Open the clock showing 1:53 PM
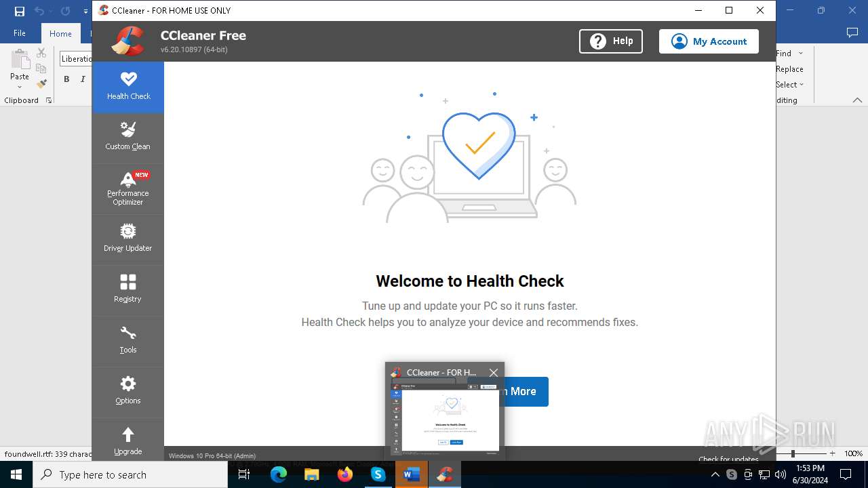Image resolution: width=868 pixels, height=488 pixels. pos(810,474)
